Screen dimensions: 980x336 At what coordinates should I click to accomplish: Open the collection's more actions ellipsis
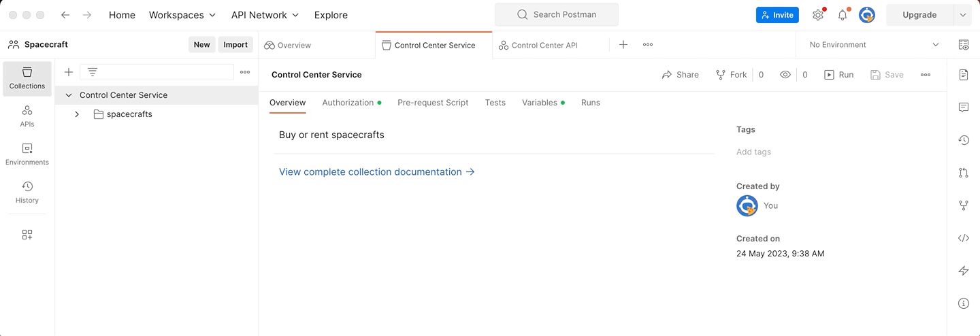tap(926, 75)
